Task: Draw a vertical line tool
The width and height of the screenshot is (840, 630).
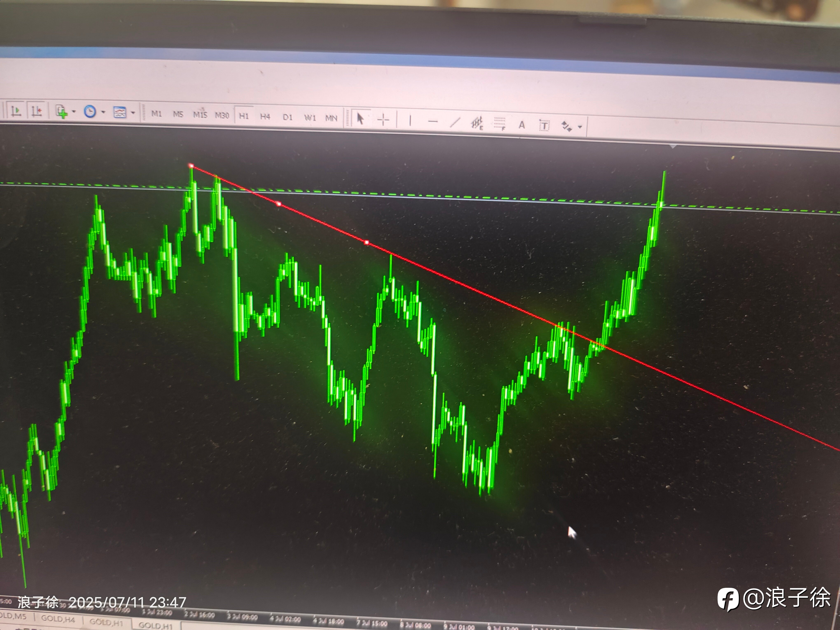Action: pos(410,121)
